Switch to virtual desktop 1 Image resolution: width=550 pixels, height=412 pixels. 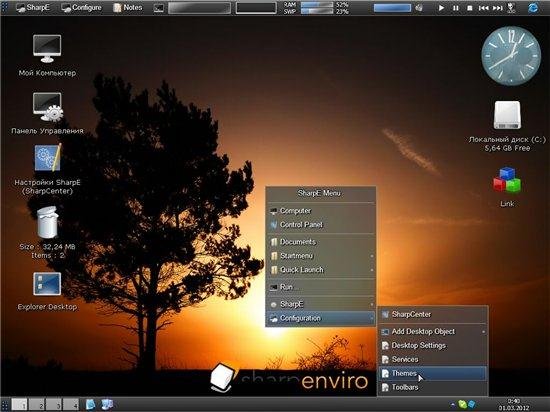20,405
